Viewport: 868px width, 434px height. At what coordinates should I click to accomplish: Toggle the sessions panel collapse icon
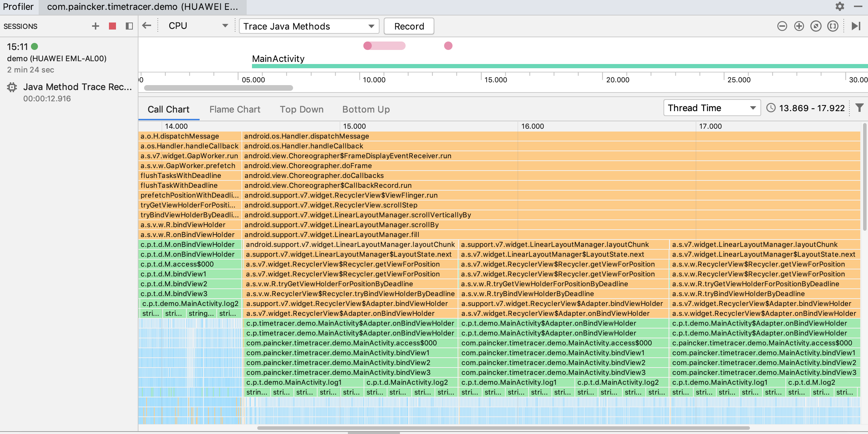(x=129, y=26)
